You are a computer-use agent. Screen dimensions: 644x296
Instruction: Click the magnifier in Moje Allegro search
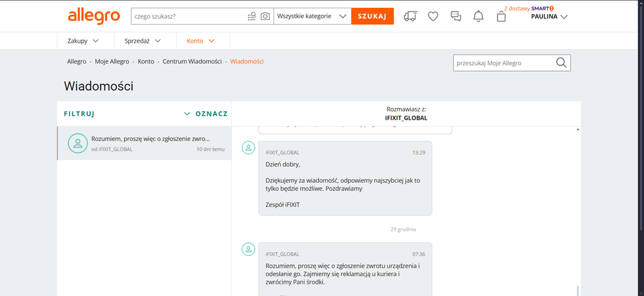(561, 63)
